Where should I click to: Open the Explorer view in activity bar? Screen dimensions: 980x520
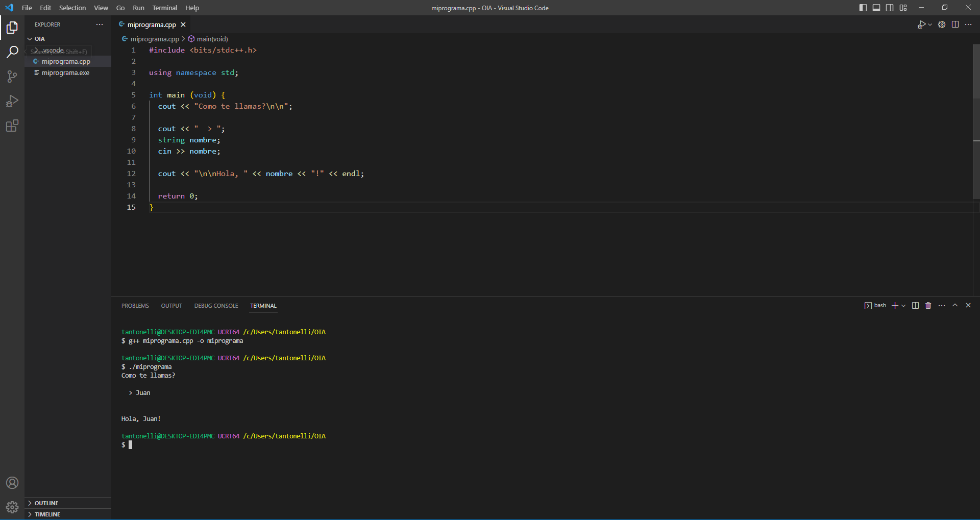pyautogui.click(x=12, y=28)
